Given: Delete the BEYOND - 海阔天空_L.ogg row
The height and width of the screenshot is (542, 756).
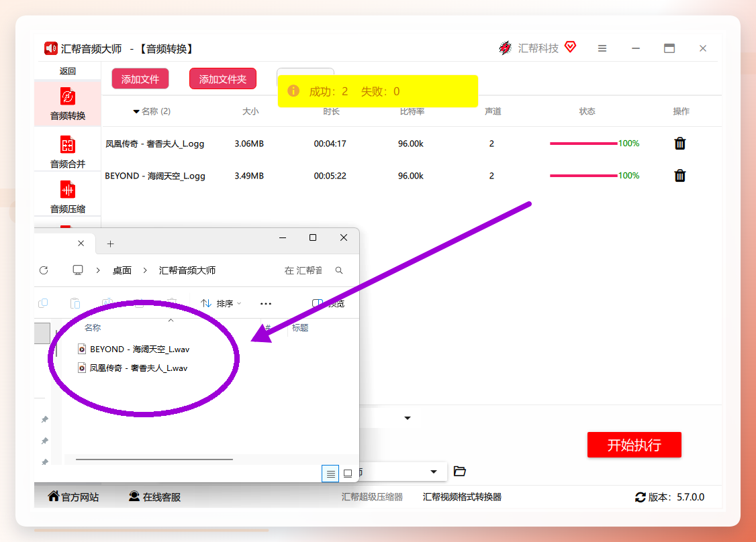Looking at the screenshot, I should coord(680,175).
